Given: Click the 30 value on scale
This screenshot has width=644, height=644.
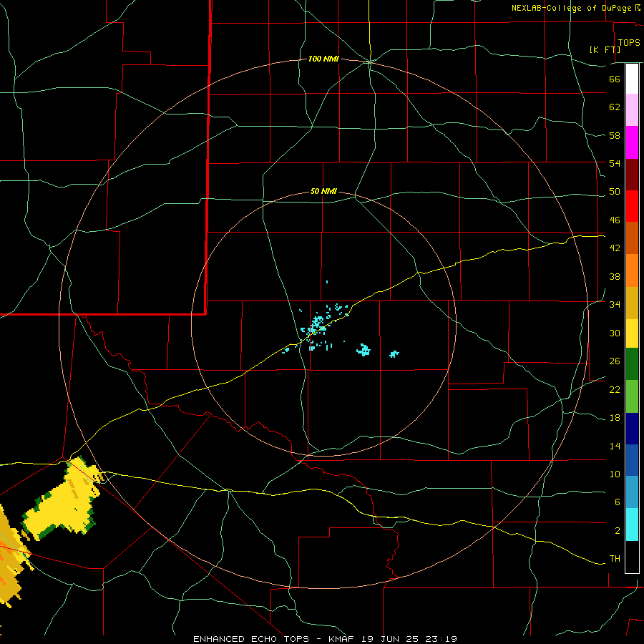Looking at the screenshot, I should (615, 333).
